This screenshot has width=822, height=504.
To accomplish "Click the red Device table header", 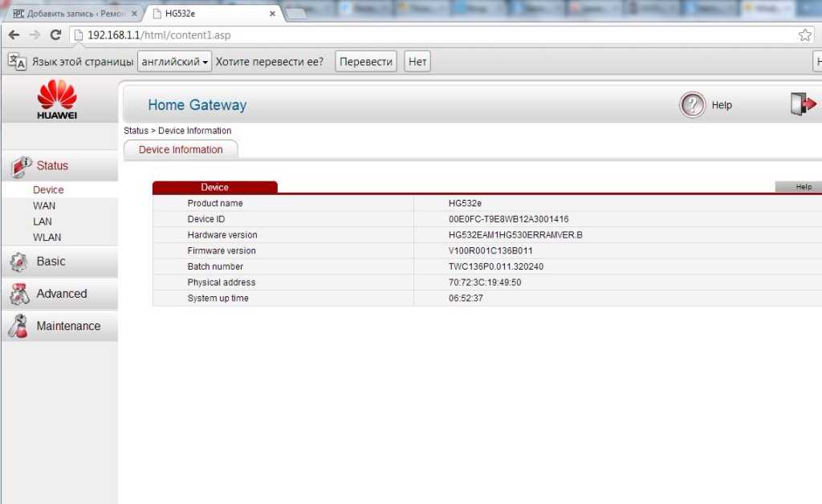I will point(215,187).
